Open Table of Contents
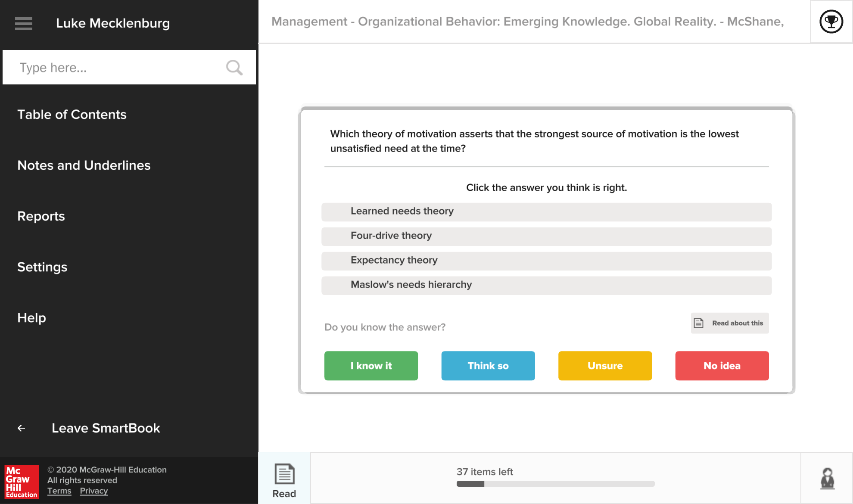853x504 pixels. coord(72,115)
